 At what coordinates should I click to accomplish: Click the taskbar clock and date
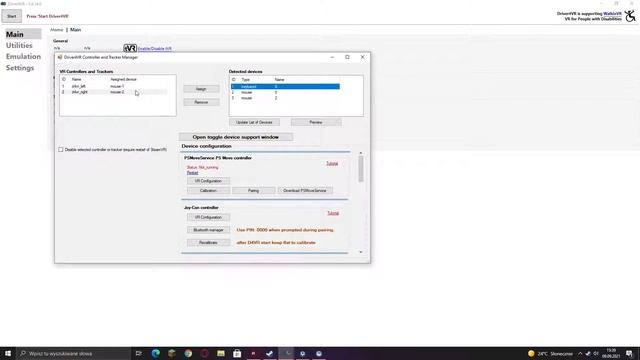click(x=611, y=353)
